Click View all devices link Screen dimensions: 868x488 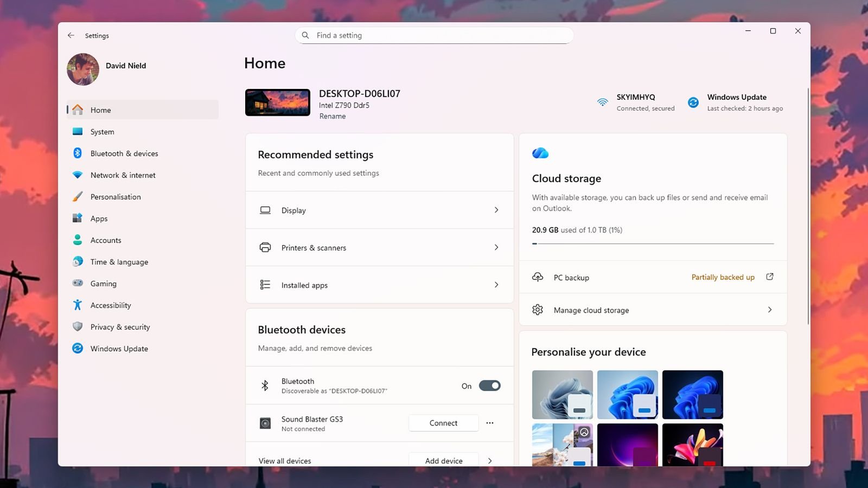pos(285,461)
